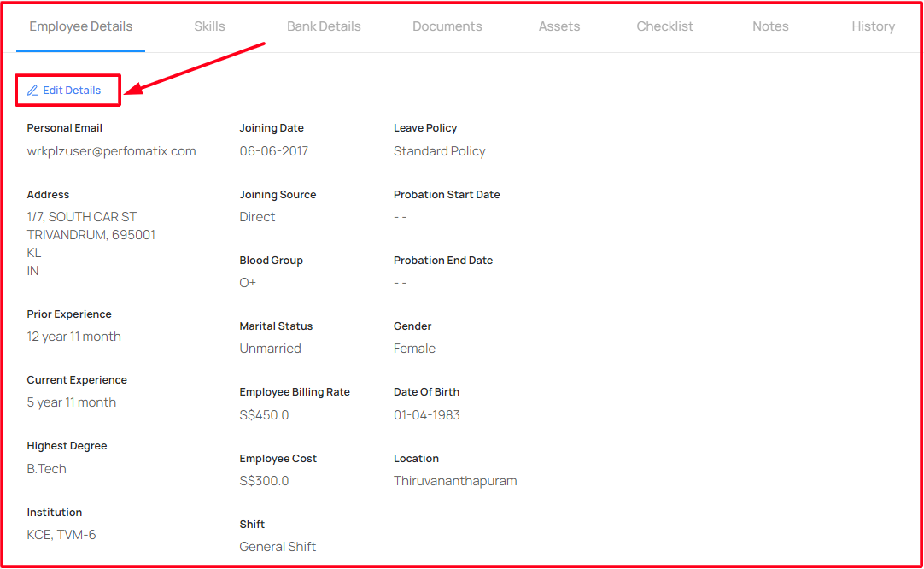Screen dimensions: 924x569
Task: Open the Checklist tab
Action: pyautogui.click(x=664, y=26)
